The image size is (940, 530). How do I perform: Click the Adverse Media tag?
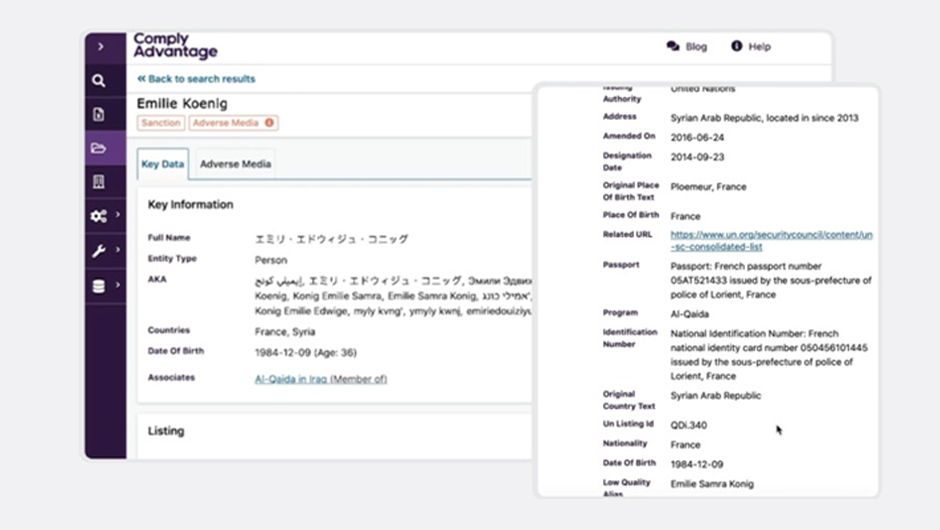pyautogui.click(x=233, y=123)
